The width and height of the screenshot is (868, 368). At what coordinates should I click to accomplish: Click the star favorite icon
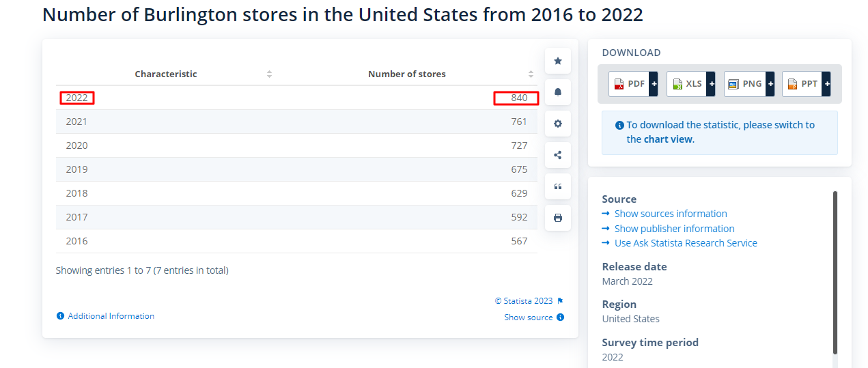[x=558, y=61]
